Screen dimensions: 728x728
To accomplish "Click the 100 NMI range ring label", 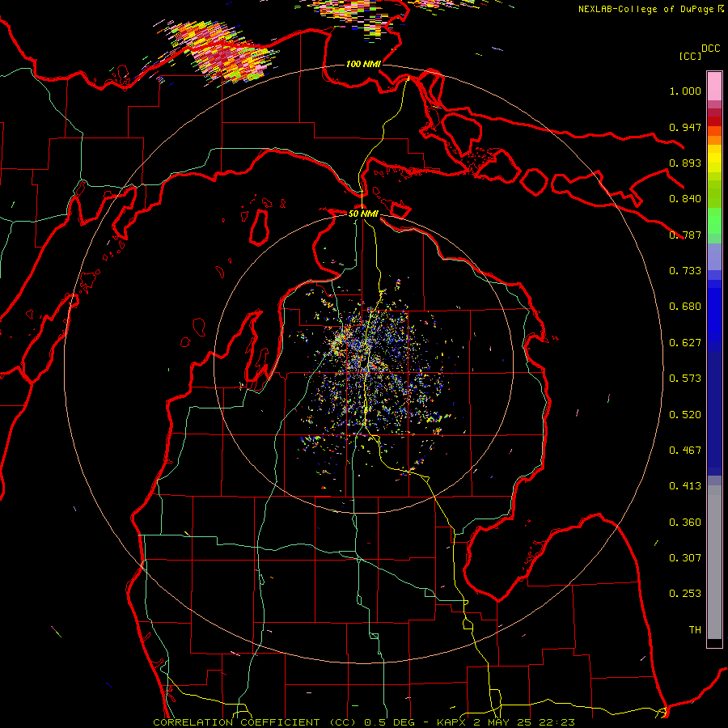I will pos(363,64).
